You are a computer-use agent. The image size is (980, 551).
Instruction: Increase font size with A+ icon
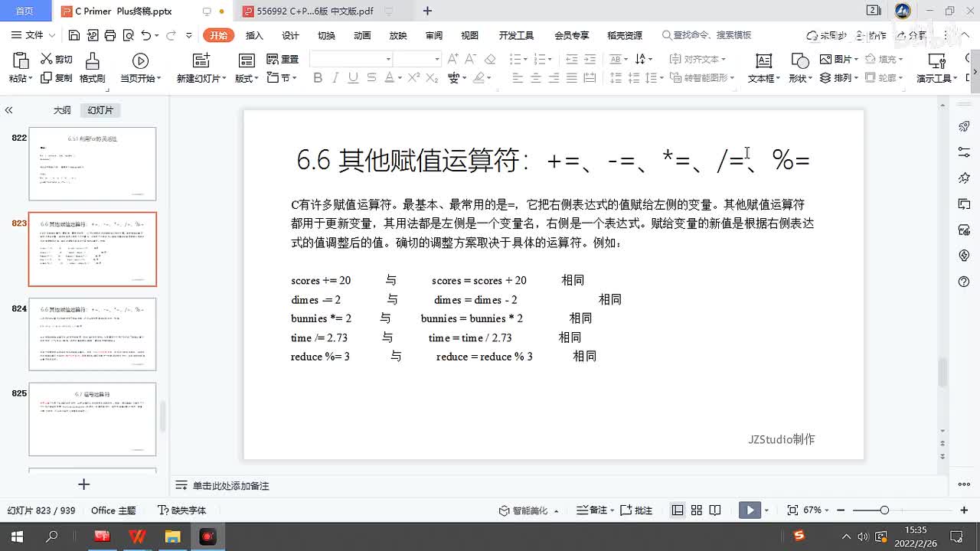click(x=452, y=59)
